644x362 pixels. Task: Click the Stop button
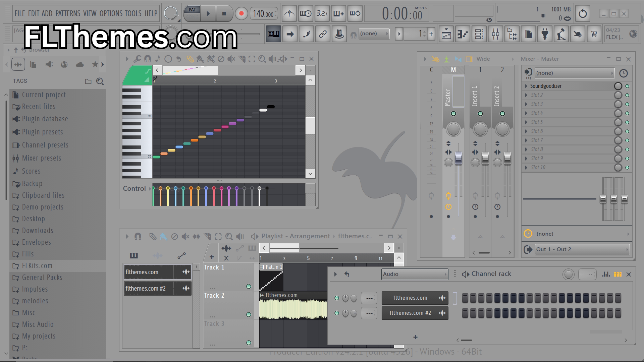[x=224, y=14]
